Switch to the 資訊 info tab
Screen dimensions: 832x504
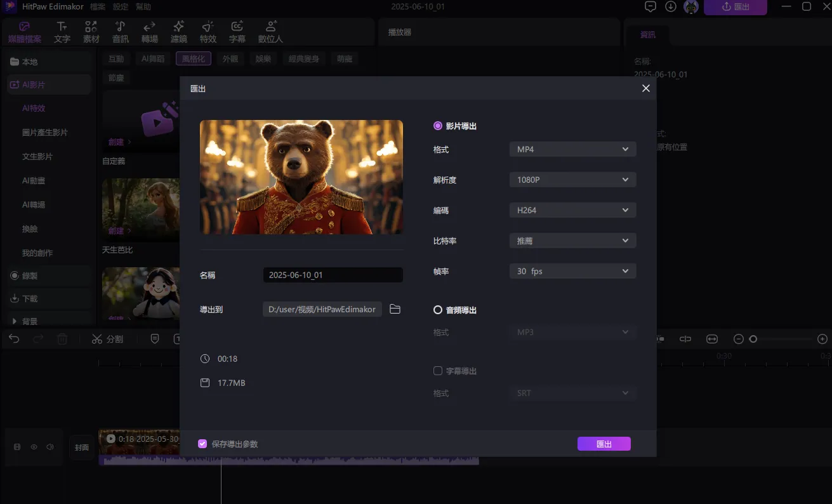647,34
